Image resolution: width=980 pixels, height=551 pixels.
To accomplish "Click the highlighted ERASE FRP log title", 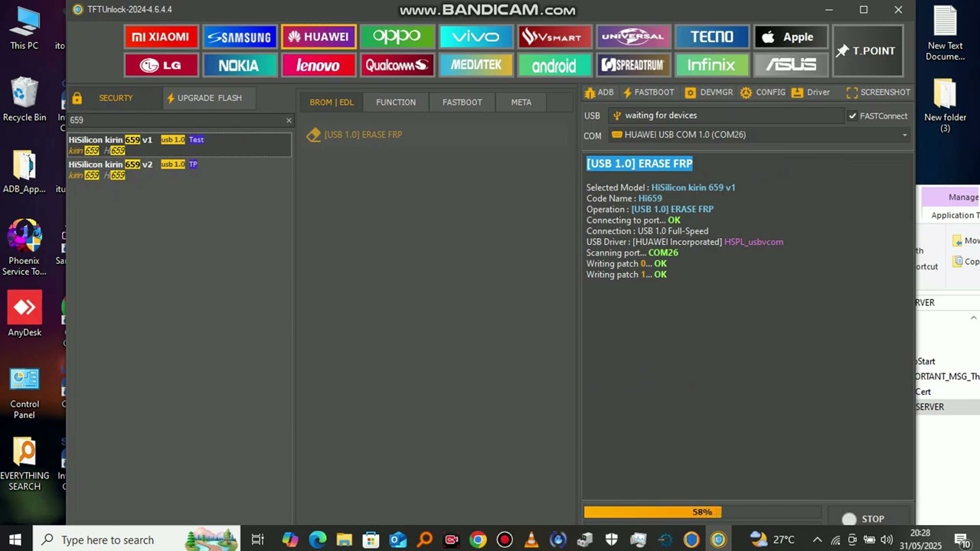I will pos(639,164).
